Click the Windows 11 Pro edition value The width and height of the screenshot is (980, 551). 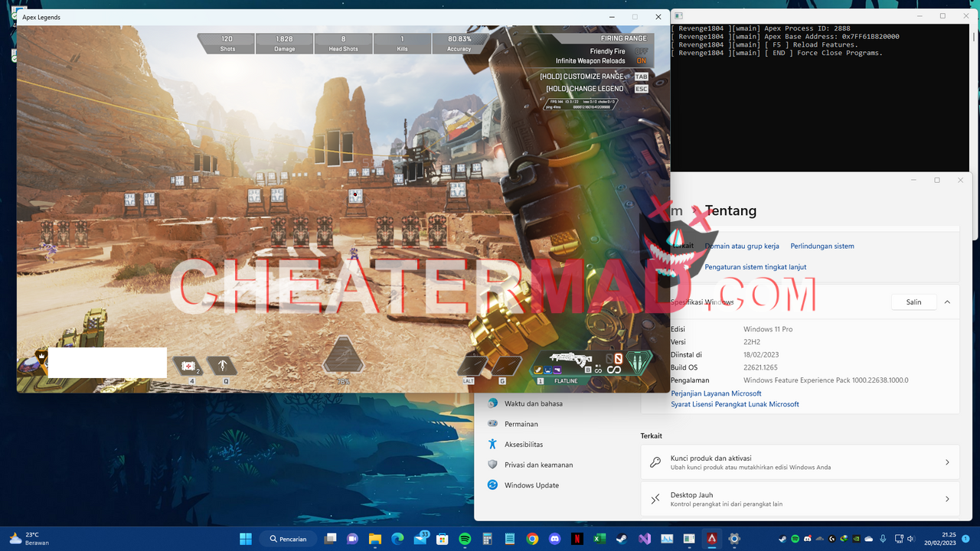(x=768, y=329)
